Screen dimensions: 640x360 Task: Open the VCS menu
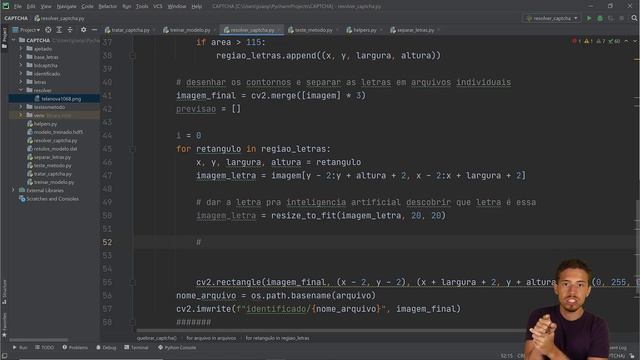pos(157,6)
